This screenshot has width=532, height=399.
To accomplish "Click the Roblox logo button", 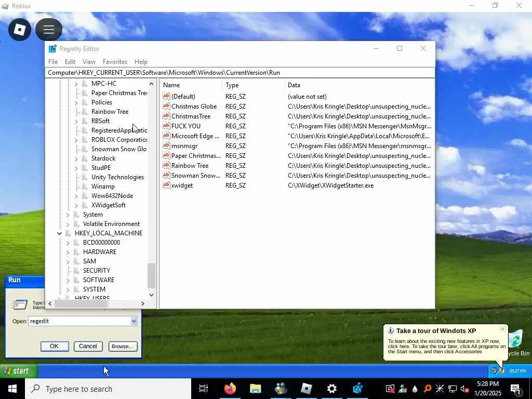I will coord(20,30).
